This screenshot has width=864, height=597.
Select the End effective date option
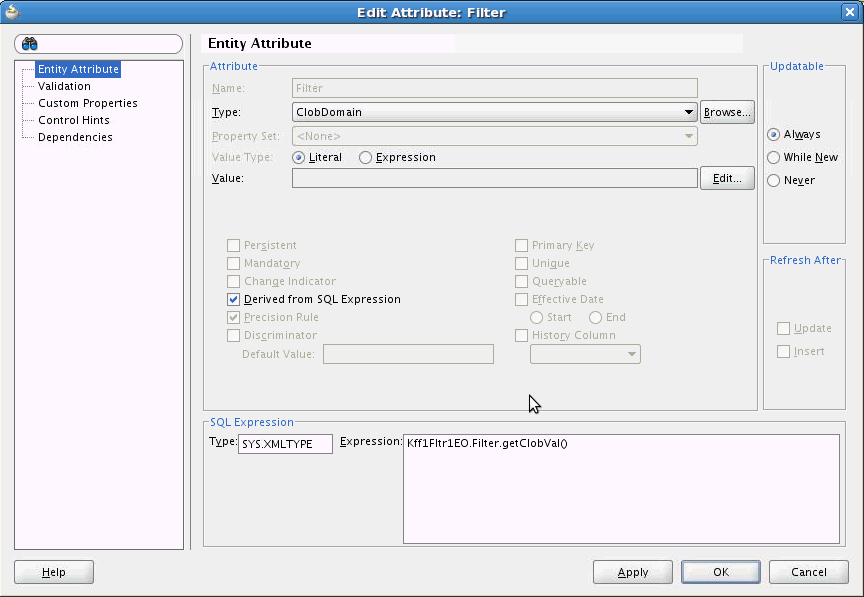[595, 318]
